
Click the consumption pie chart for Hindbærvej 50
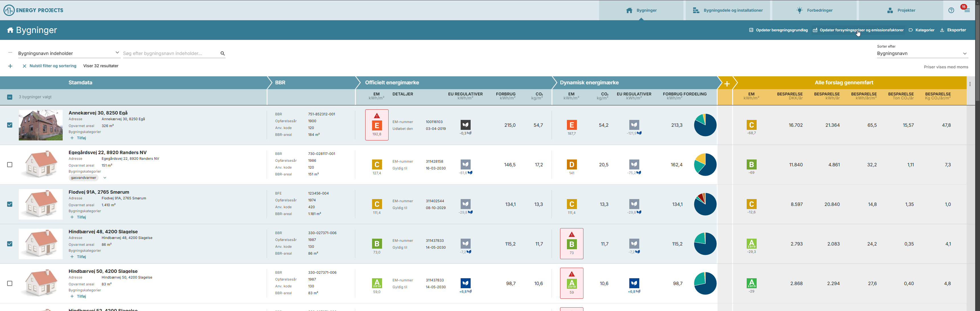click(x=705, y=283)
